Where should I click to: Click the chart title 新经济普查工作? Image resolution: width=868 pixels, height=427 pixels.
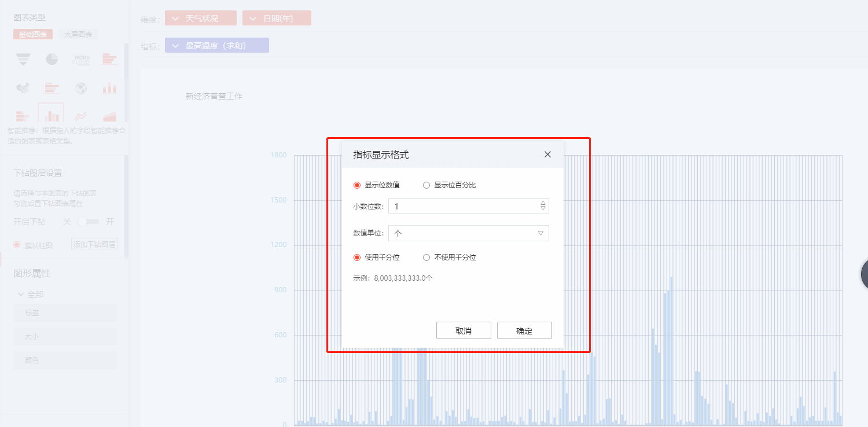tap(214, 96)
